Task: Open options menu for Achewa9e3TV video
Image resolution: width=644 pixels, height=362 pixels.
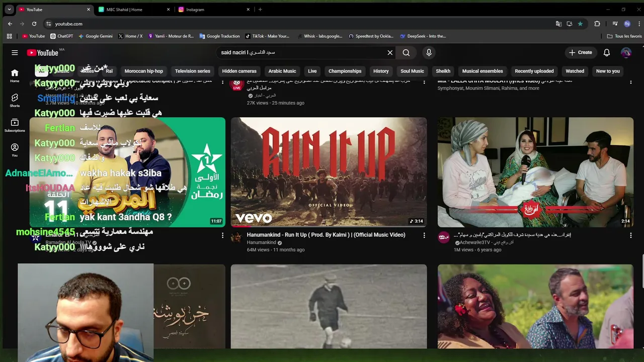Action: click(630, 235)
